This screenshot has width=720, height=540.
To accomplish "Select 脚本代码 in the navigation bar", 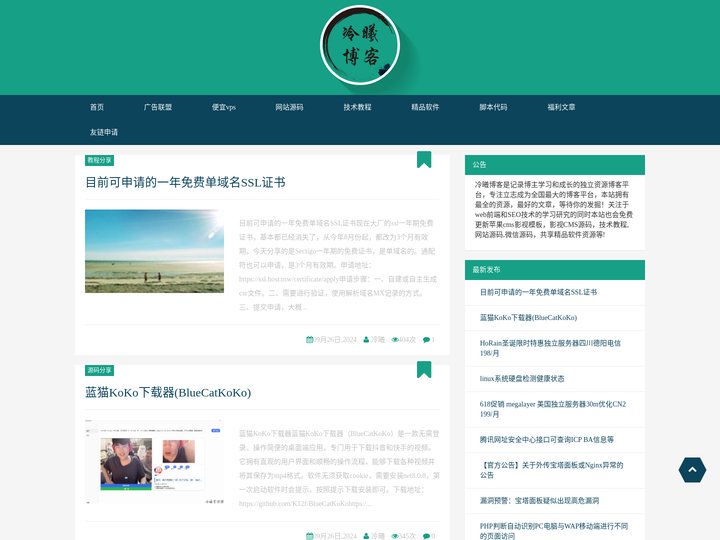I will (x=493, y=107).
